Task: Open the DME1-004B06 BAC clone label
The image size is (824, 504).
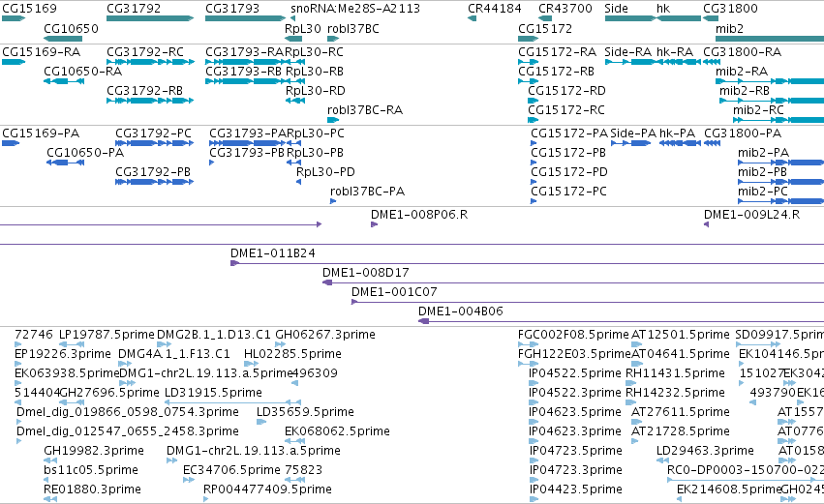Action: (461, 311)
